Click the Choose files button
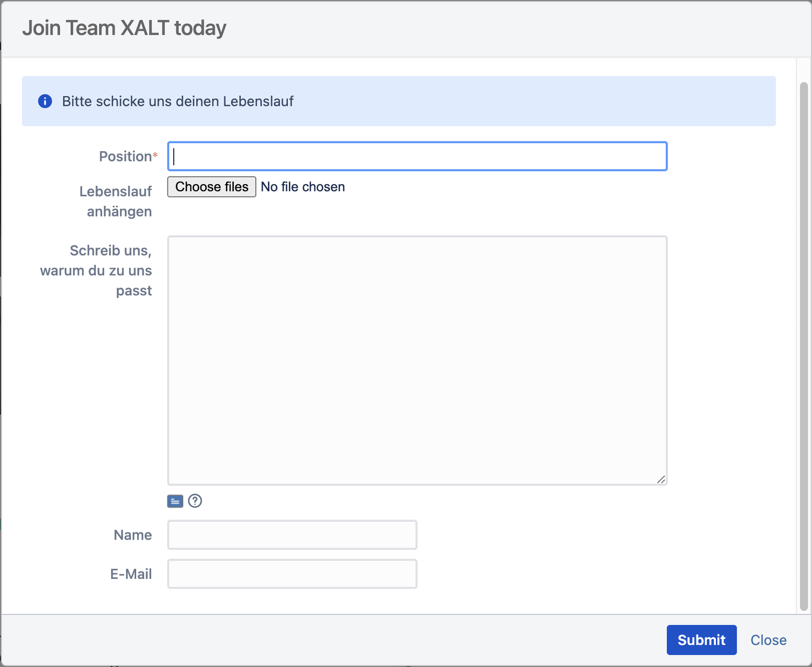 [x=212, y=187]
